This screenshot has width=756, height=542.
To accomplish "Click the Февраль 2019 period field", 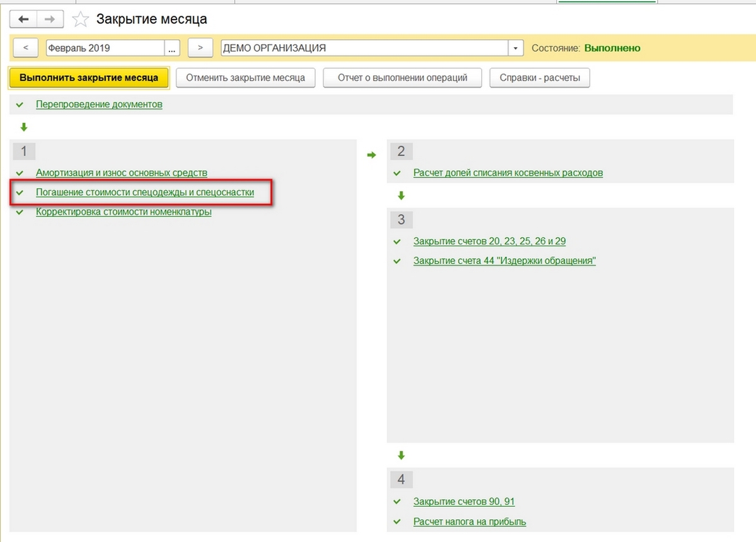I will coord(105,48).
